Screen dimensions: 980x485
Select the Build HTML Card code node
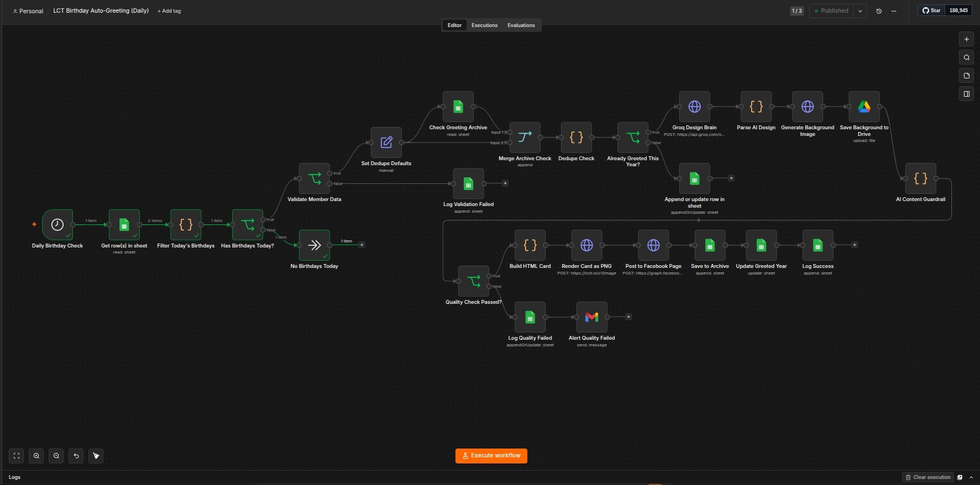click(x=530, y=245)
